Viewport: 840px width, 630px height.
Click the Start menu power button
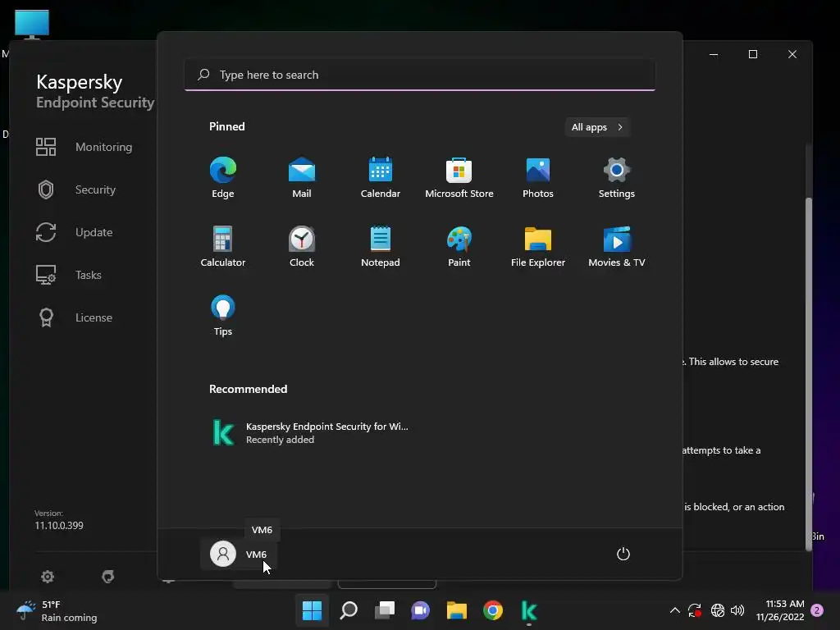coord(623,554)
